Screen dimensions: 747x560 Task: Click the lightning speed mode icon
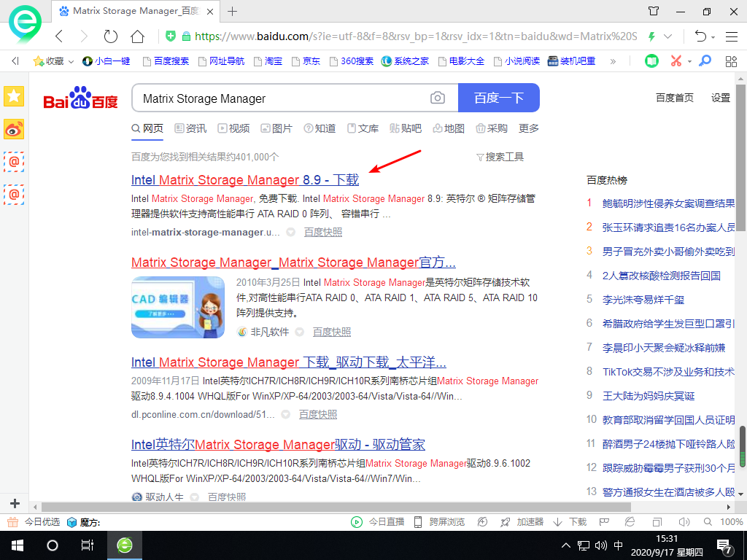(651, 36)
